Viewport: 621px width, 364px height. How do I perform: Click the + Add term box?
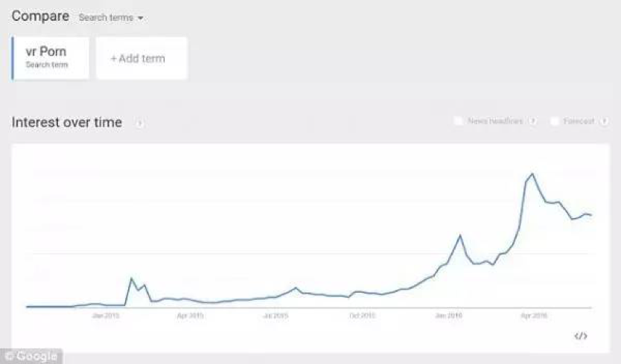pyautogui.click(x=141, y=58)
